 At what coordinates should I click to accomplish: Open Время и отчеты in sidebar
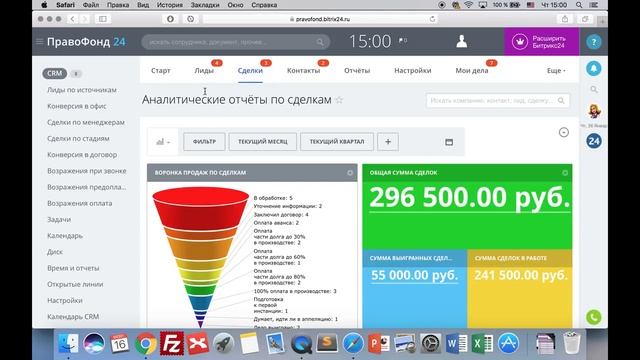tap(73, 268)
